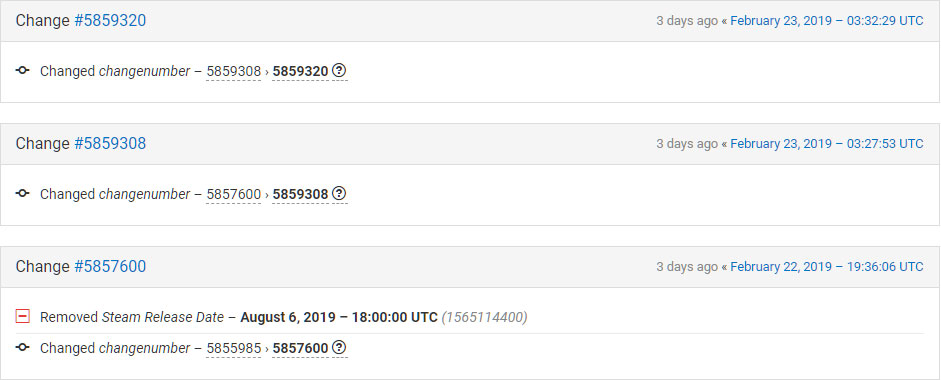Click help icon beside changenumber 5859320
Viewport: 941px width, 380px height.
point(339,71)
